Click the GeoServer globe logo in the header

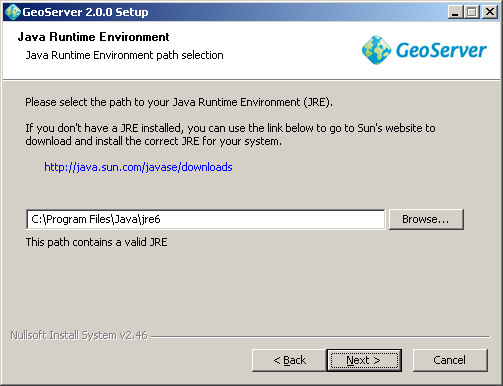click(x=376, y=50)
